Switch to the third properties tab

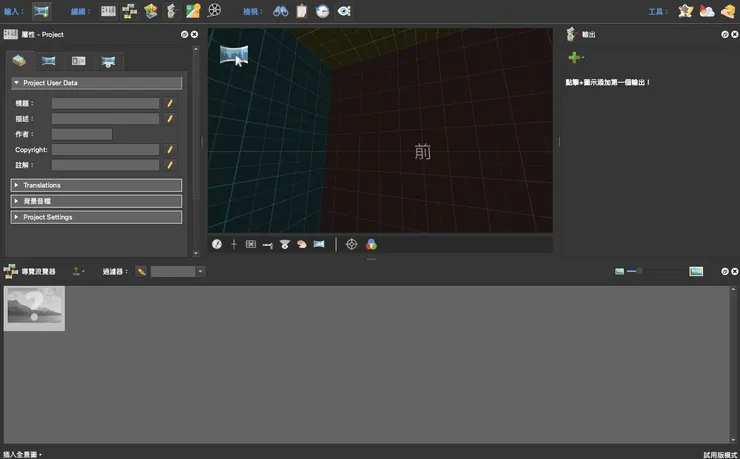[x=78, y=61]
